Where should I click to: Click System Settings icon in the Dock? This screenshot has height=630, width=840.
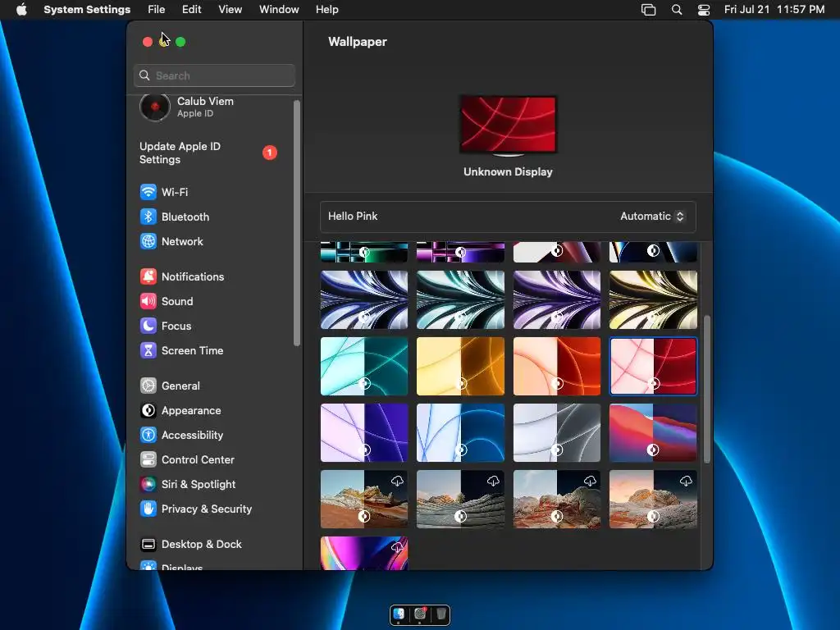tap(420, 614)
